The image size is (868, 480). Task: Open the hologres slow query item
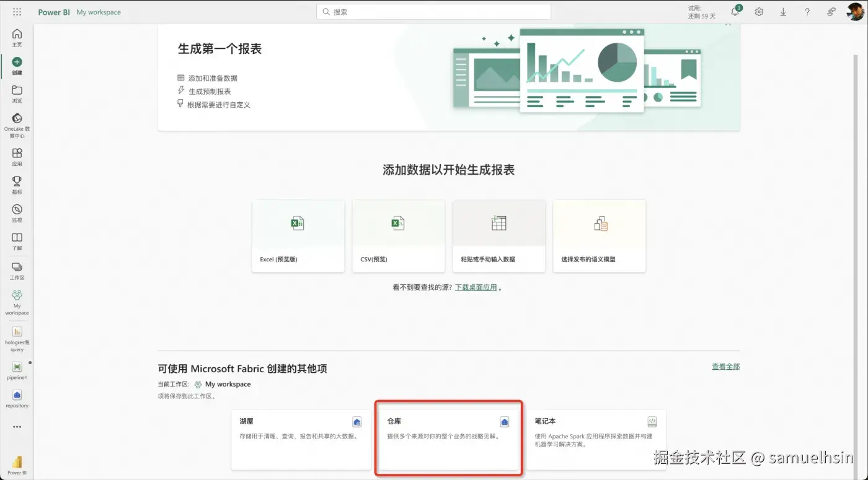click(17, 339)
